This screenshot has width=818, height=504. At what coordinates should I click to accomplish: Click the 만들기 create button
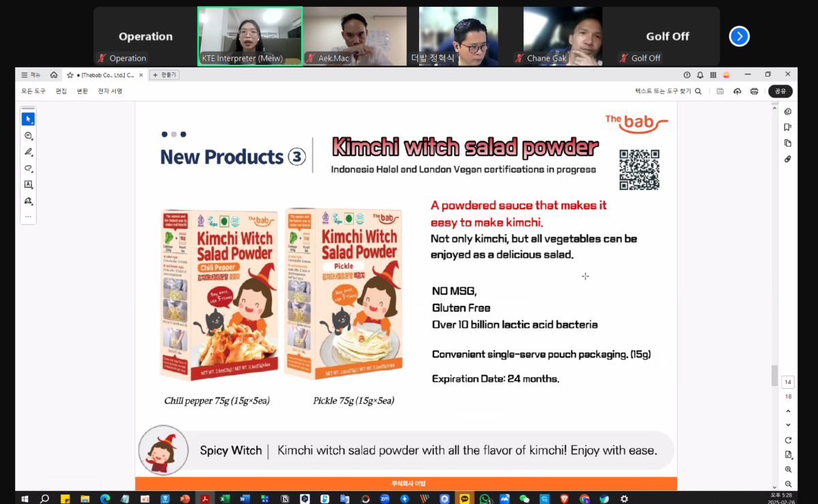point(164,75)
